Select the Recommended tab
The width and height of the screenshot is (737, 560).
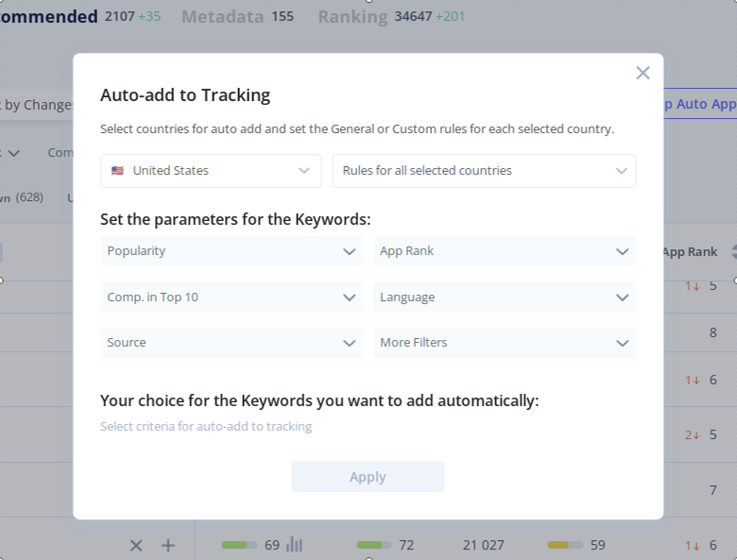tap(49, 16)
